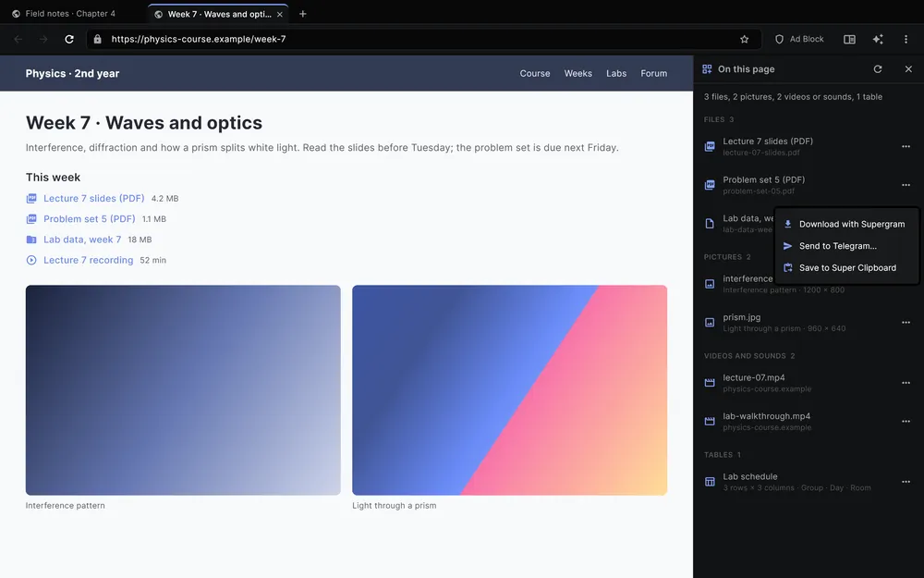The height and width of the screenshot is (578, 924).
Task: Close the Week 7 Waves and optics tab
Action: coord(280,14)
